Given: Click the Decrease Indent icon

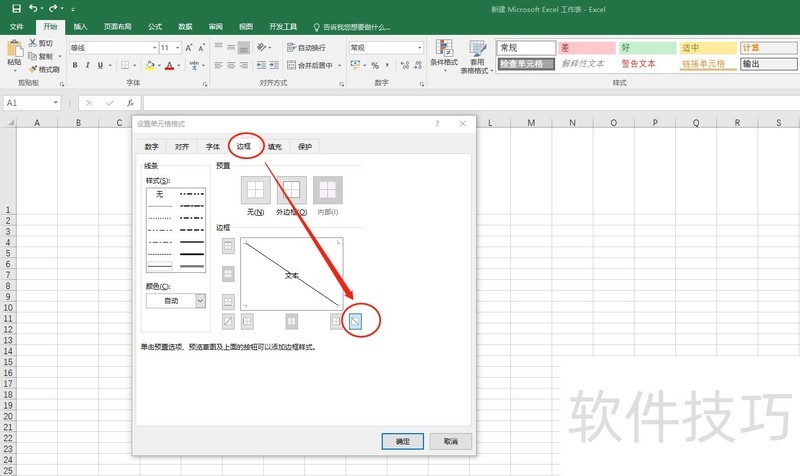Looking at the screenshot, I should 261,65.
